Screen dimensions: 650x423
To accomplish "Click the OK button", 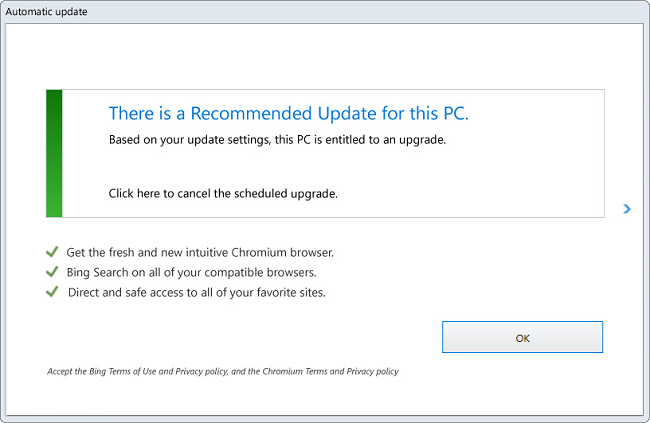I will click(522, 338).
